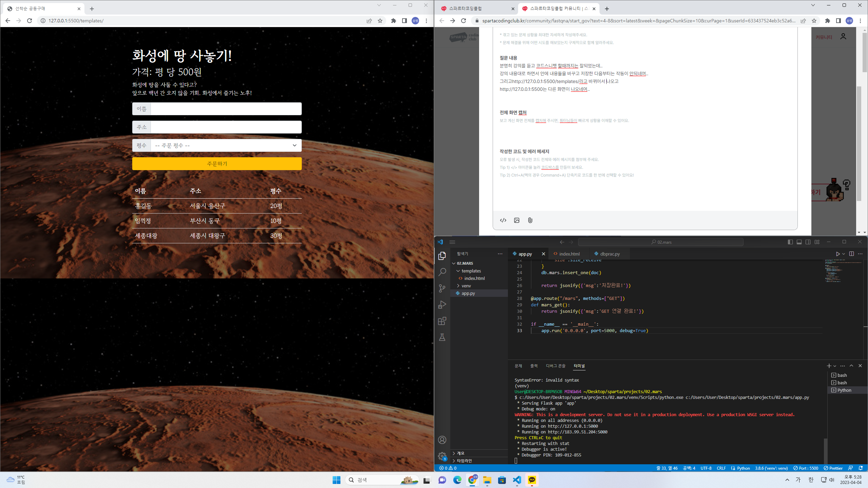Open the 출력 panel tab
The height and width of the screenshot is (488, 868).
(x=534, y=366)
